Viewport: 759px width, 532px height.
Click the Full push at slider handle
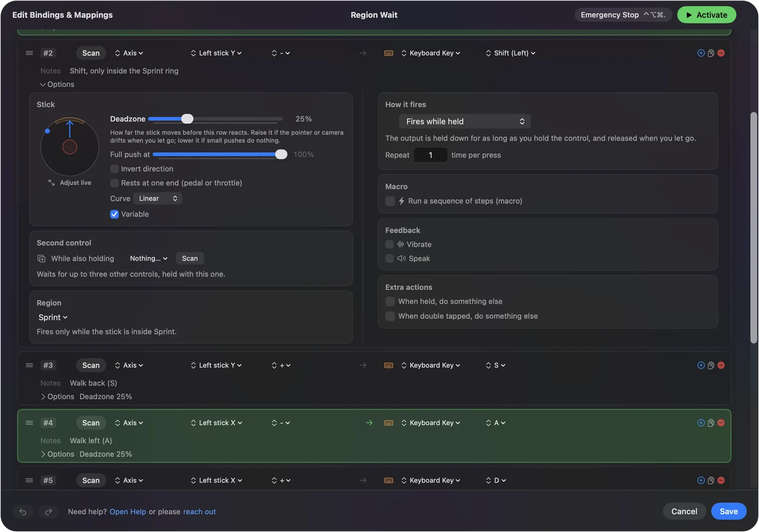pyautogui.click(x=281, y=155)
